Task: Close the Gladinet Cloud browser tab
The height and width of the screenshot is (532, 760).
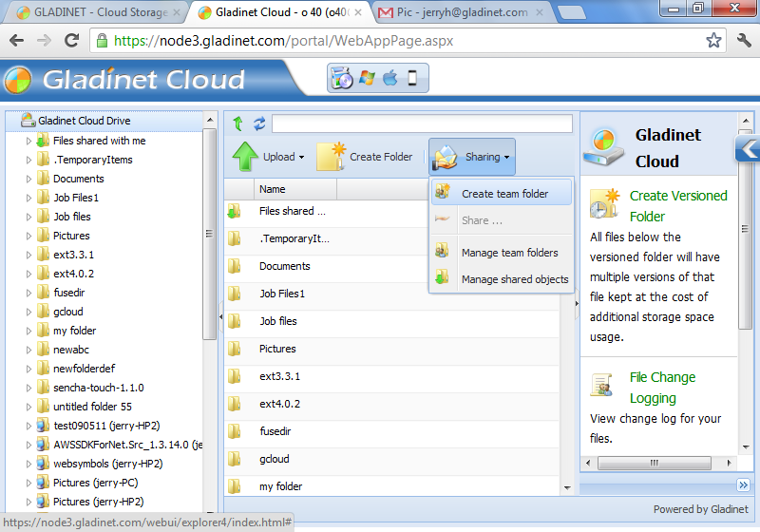Action: [358, 12]
